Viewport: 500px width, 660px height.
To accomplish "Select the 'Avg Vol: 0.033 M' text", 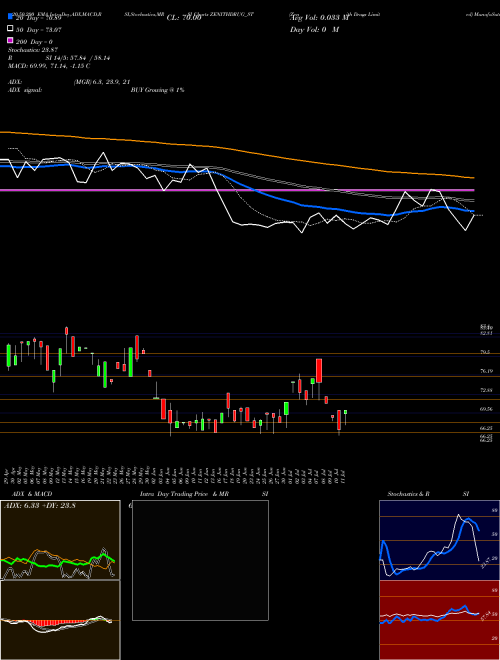I will 320,18.
